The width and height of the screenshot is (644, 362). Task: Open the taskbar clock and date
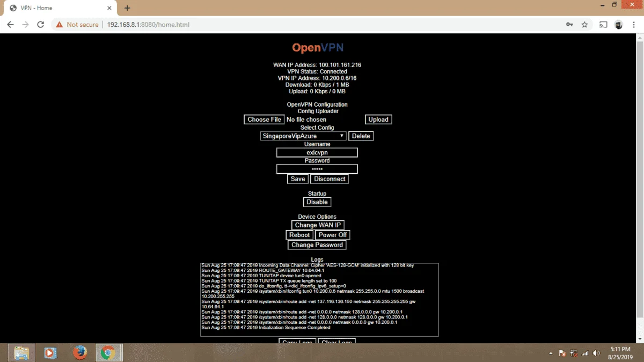(620, 352)
